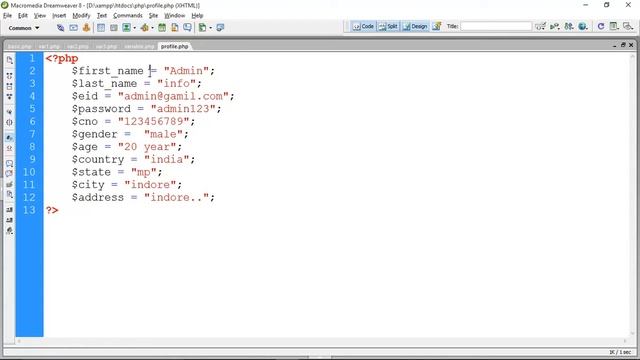Insert a Table from the Common bar
The image size is (640, 360).
[101, 28]
